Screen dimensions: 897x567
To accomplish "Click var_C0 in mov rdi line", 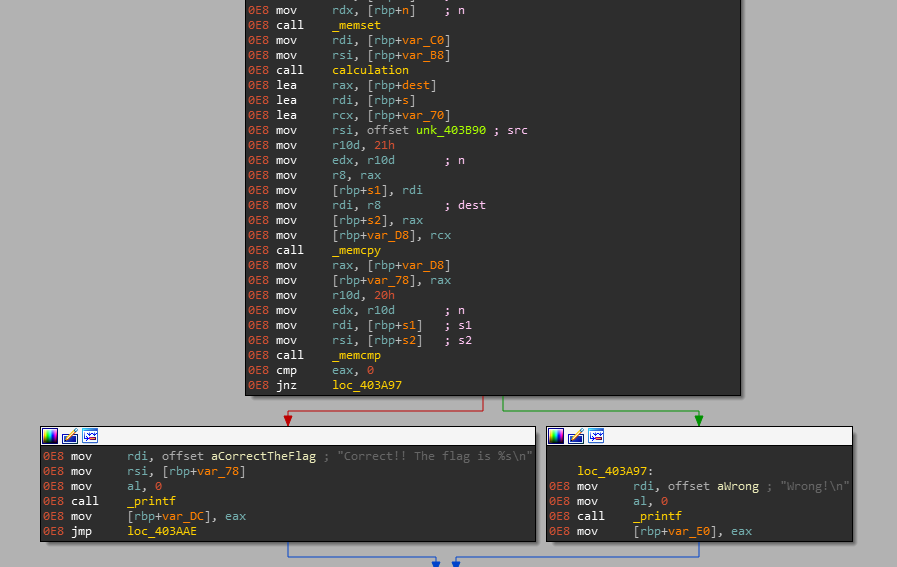I will point(423,41).
